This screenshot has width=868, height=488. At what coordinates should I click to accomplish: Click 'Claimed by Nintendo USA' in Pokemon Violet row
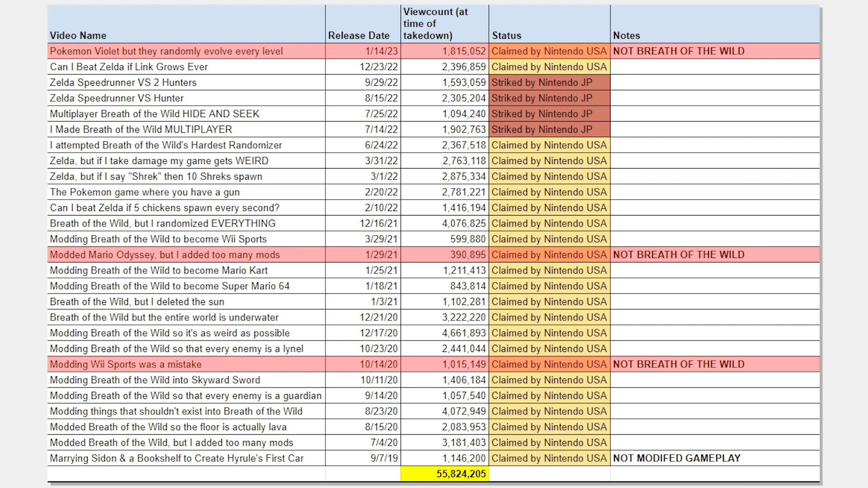549,52
